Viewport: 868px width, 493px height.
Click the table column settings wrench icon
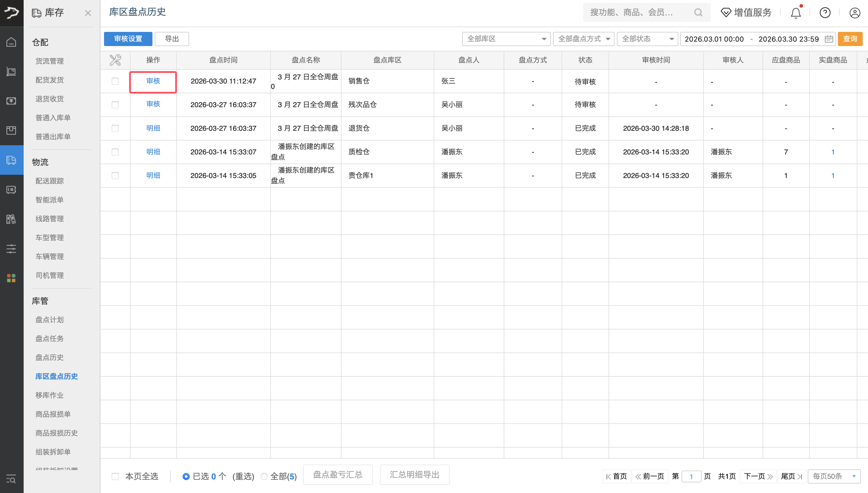pyautogui.click(x=115, y=60)
